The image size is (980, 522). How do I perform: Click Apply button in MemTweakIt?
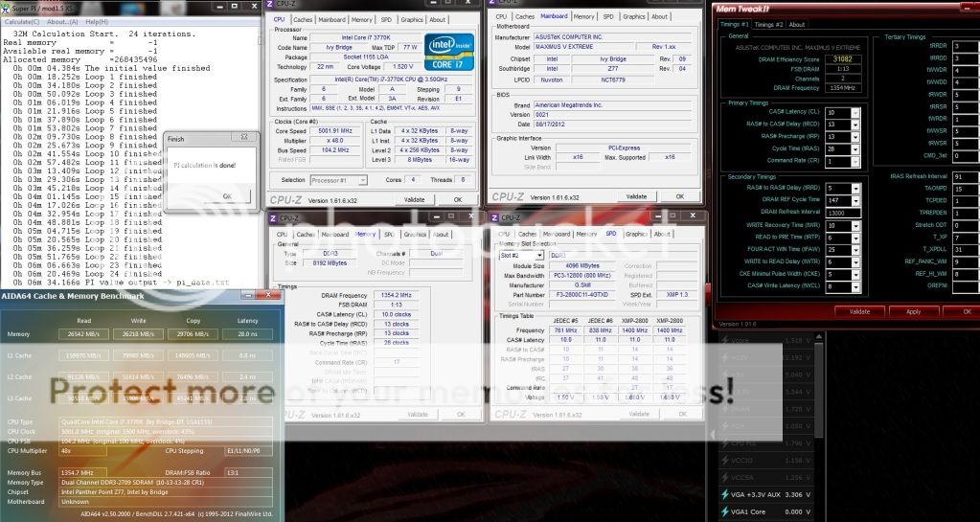coord(913,311)
